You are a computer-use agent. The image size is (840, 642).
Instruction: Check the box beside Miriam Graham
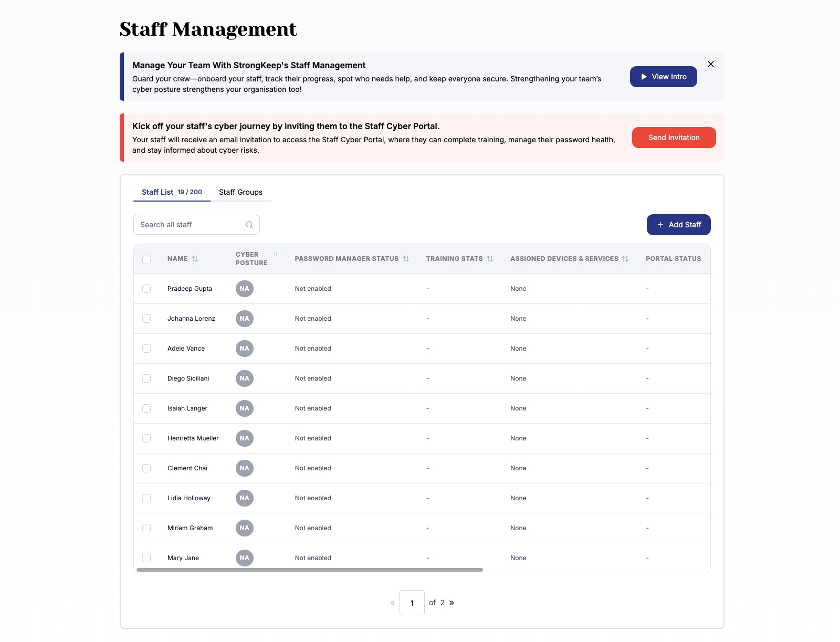point(146,528)
